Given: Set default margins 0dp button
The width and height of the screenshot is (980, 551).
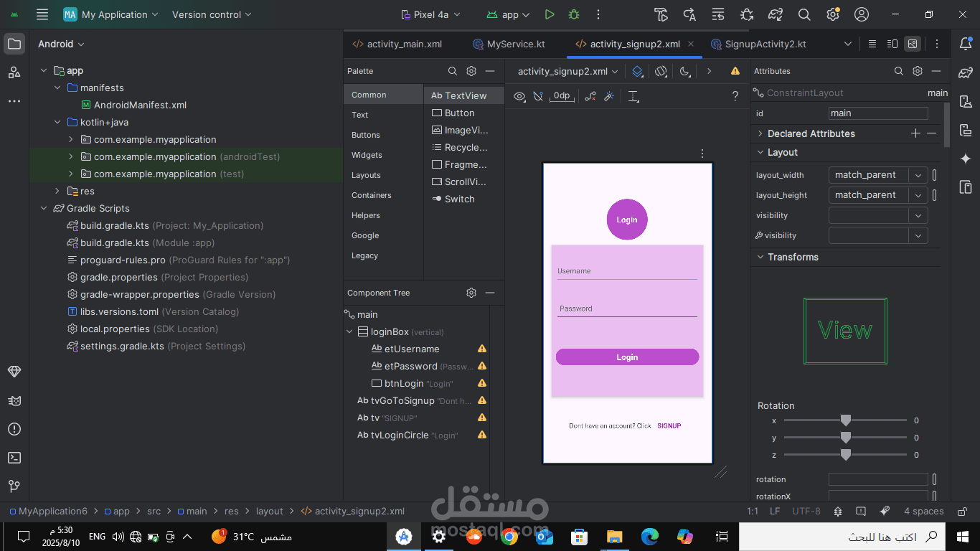Looking at the screenshot, I should click(562, 96).
